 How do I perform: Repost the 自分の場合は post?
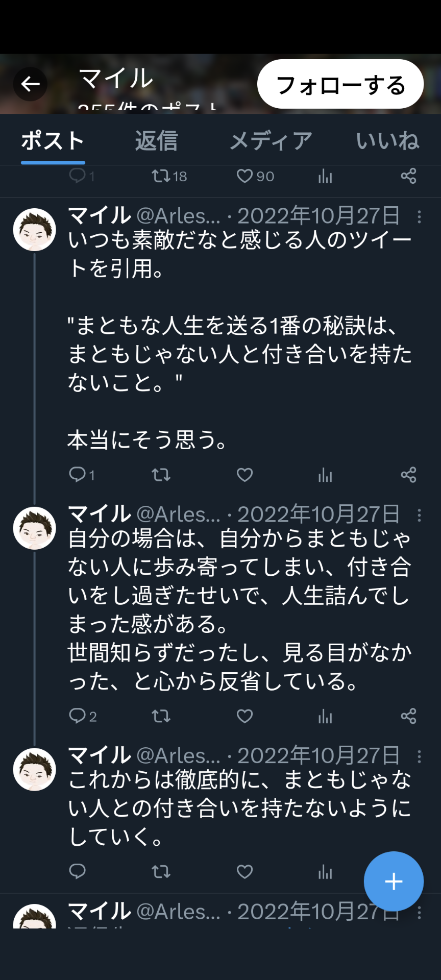pos(161,716)
